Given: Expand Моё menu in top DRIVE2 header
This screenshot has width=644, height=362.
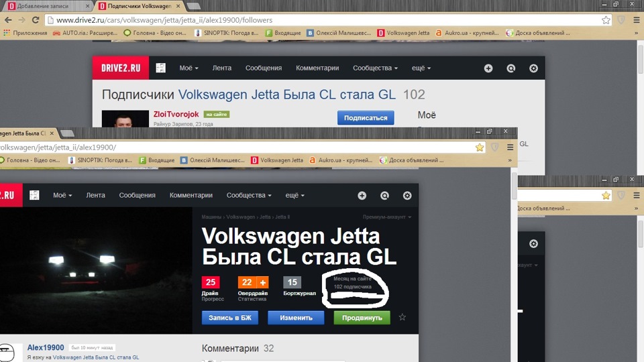Looking at the screenshot, I should click(x=189, y=68).
